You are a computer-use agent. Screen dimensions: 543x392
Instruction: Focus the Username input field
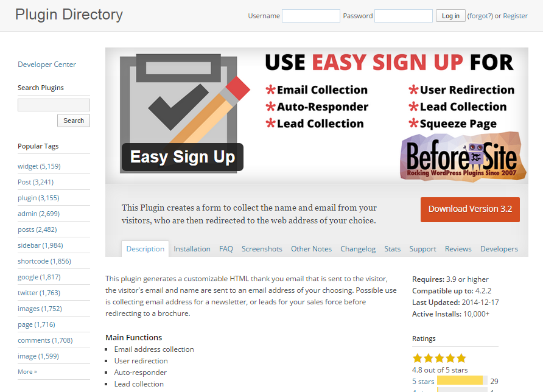coord(310,16)
